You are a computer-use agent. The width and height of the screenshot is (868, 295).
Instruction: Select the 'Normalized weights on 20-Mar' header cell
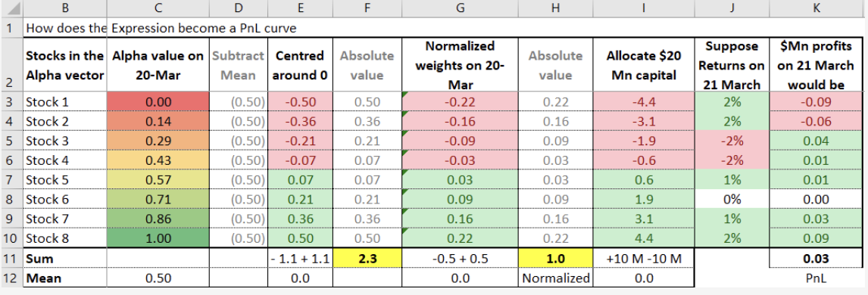click(x=460, y=64)
